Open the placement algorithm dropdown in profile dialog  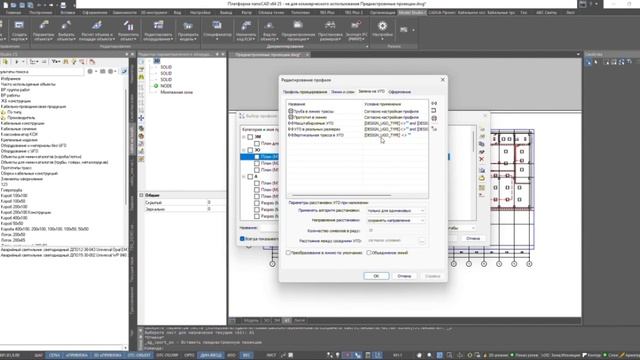tap(396, 211)
